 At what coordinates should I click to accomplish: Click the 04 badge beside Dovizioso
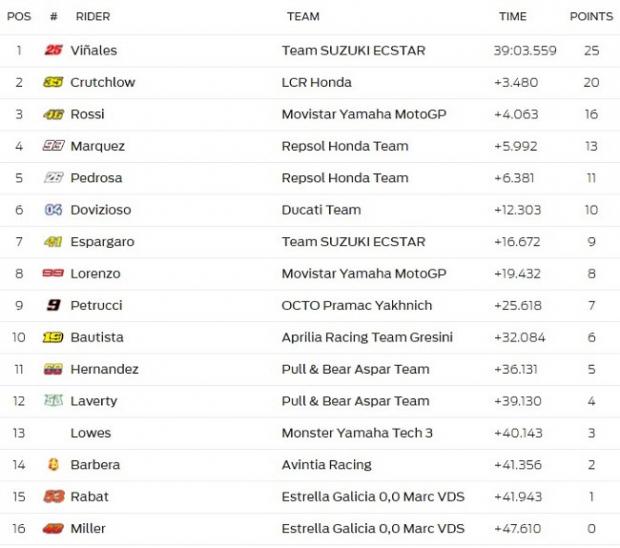click(x=54, y=210)
